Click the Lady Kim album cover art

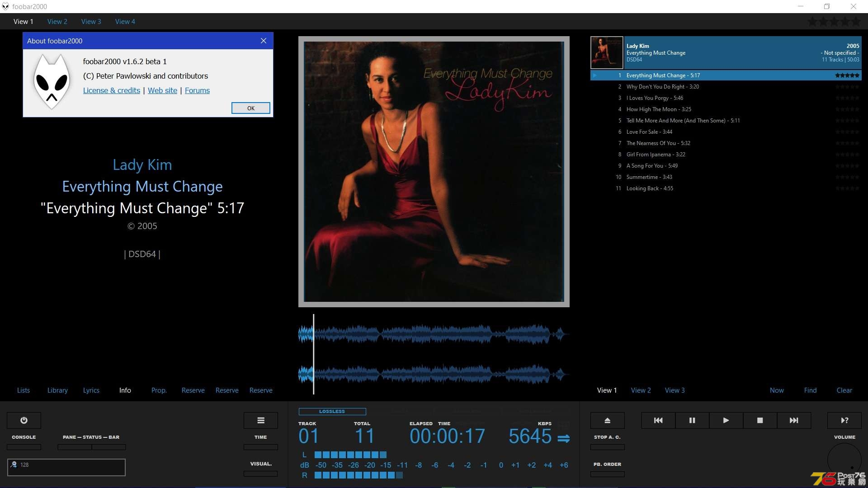click(434, 172)
